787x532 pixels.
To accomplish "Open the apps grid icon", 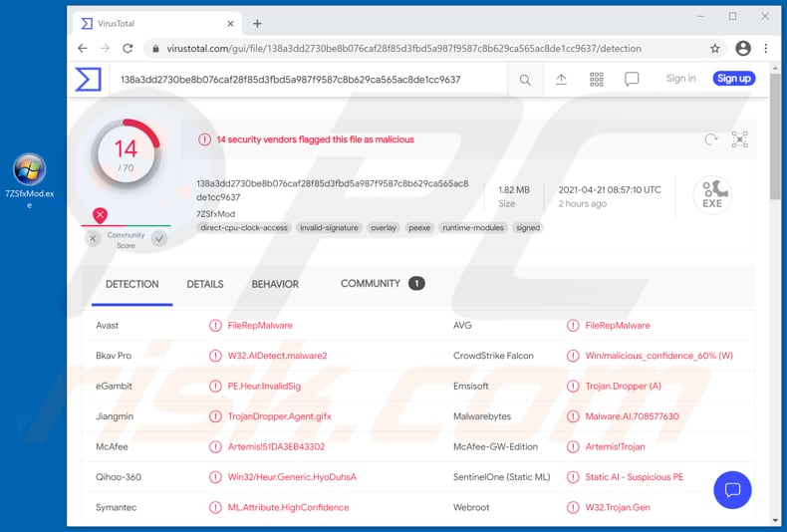I will click(x=597, y=80).
